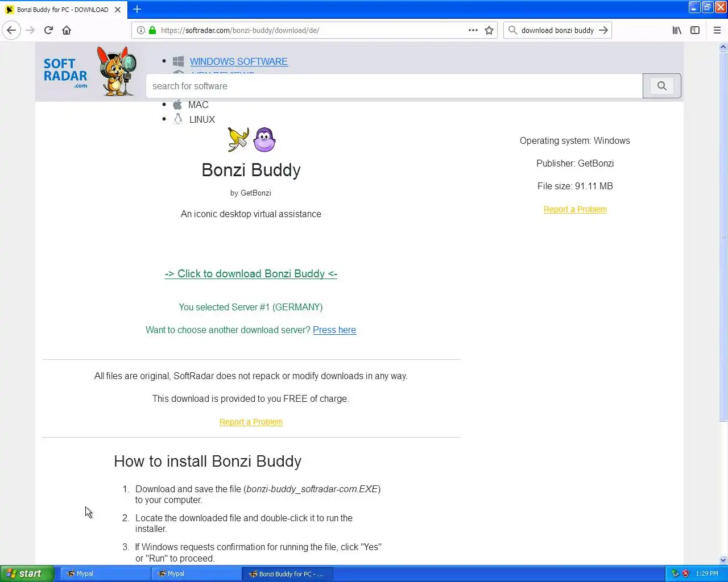The width and height of the screenshot is (728, 582).
Task: Click to download Bonzi Buddy link
Action: click(x=251, y=273)
